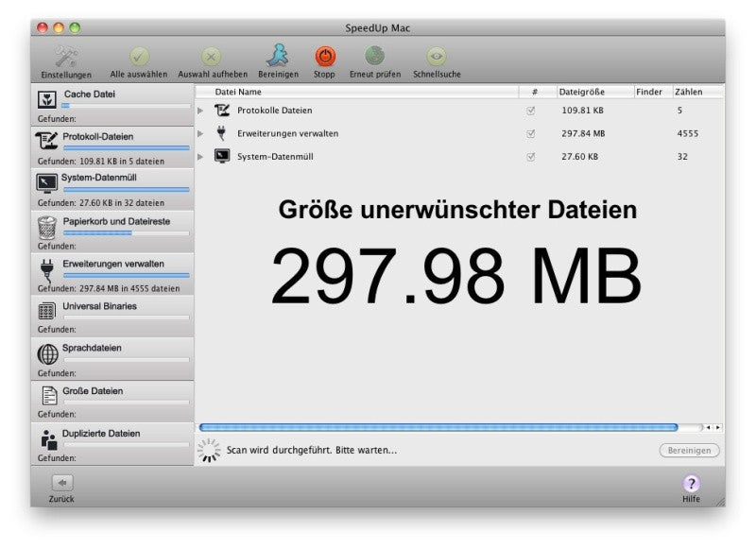The height and width of the screenshot is (549, 756).
Task: Click the Universal Binaries icon
Action: [x=46, y=312]
